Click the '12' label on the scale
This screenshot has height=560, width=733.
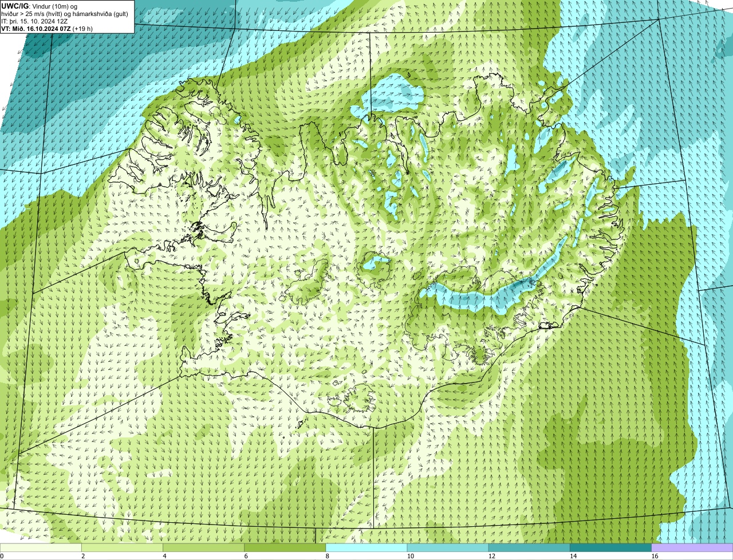tap(491, 556)
